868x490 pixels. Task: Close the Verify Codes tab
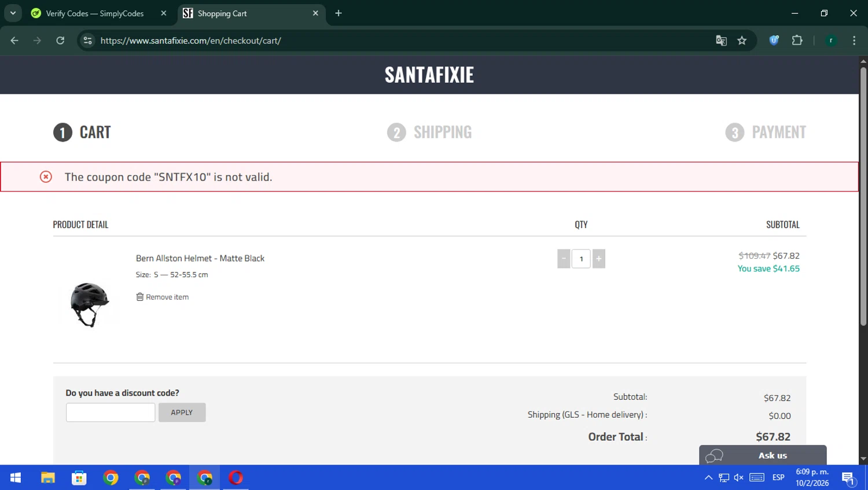coord(164,13)
